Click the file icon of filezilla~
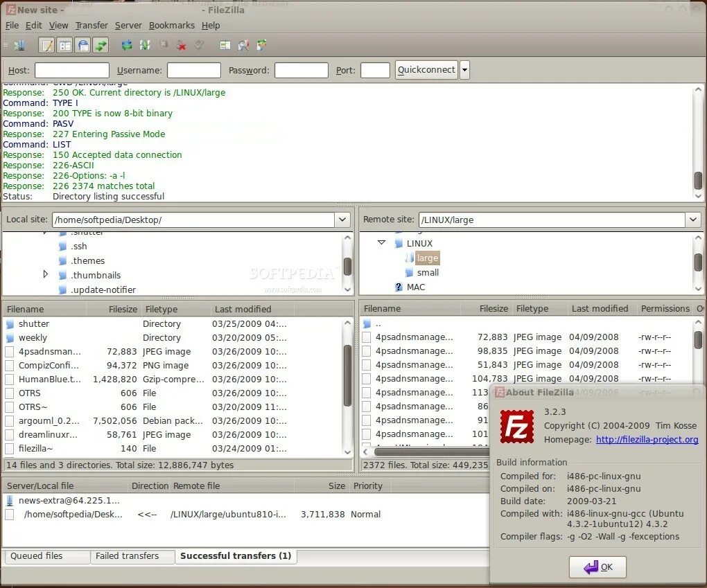The image size is (707, 588). pos(10,449)
